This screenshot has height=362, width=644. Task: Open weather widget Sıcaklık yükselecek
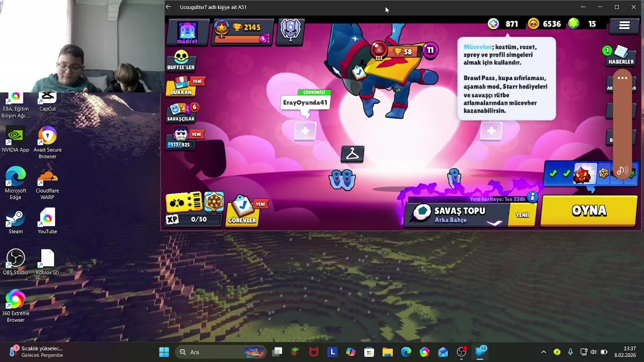pos(36,352)
